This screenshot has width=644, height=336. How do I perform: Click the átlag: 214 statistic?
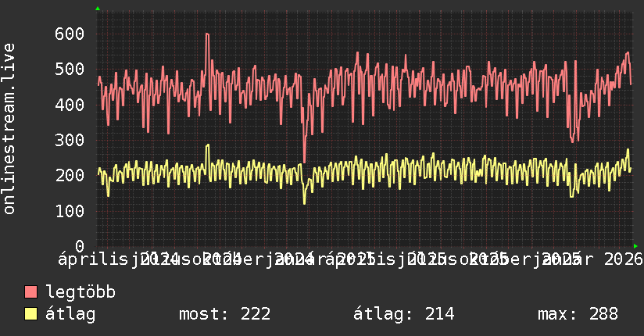(404, 314)
